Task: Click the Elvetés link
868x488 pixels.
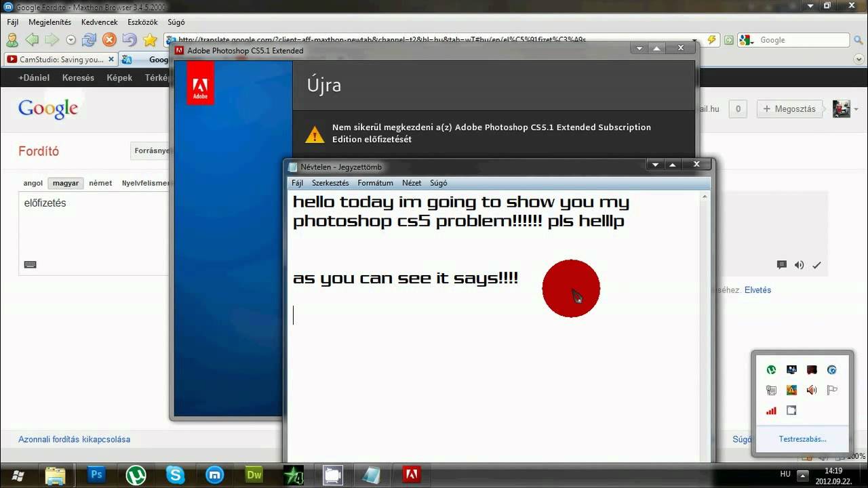Action: click(x=757, y=290)
